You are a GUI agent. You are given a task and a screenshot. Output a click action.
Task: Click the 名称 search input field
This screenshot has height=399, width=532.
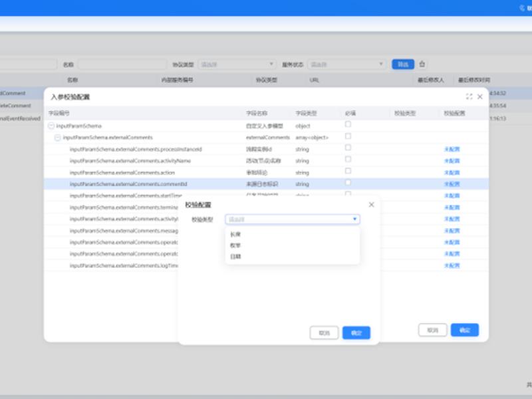click(x=122, y=64)
